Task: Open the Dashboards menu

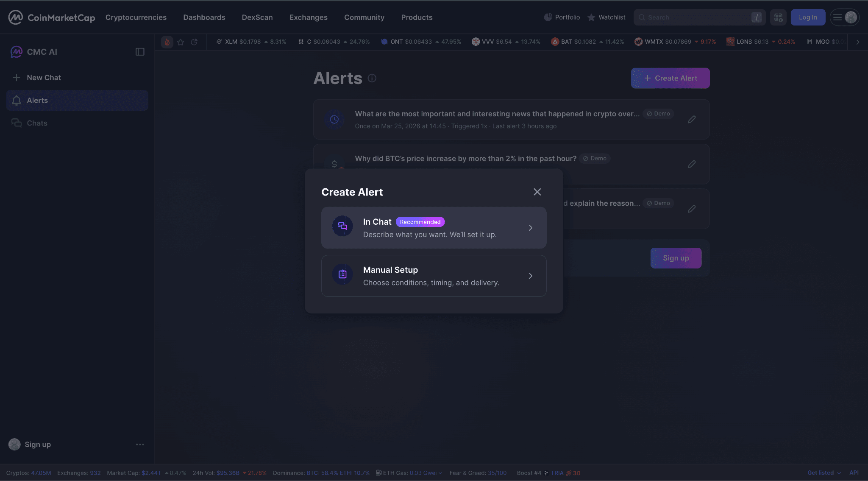Action: tap(204, 17)
